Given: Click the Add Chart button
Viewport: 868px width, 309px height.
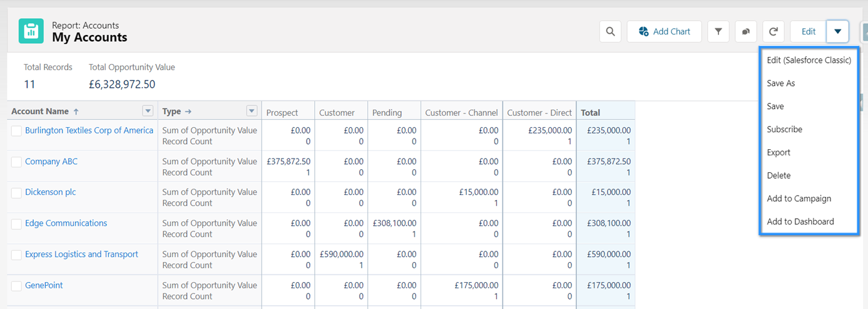Looking at the screenshot, I should click(x=664, y=31).
